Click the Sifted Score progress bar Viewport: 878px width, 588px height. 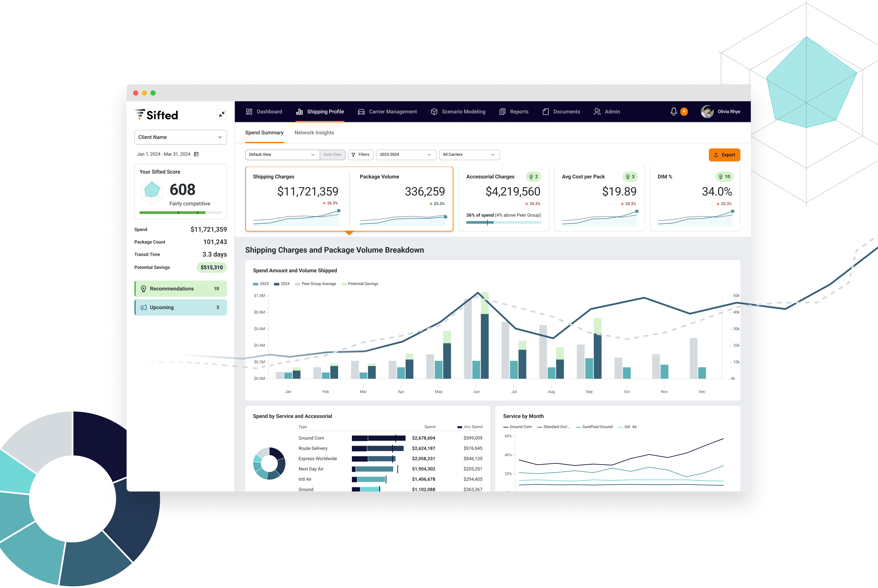coord(180,213)
